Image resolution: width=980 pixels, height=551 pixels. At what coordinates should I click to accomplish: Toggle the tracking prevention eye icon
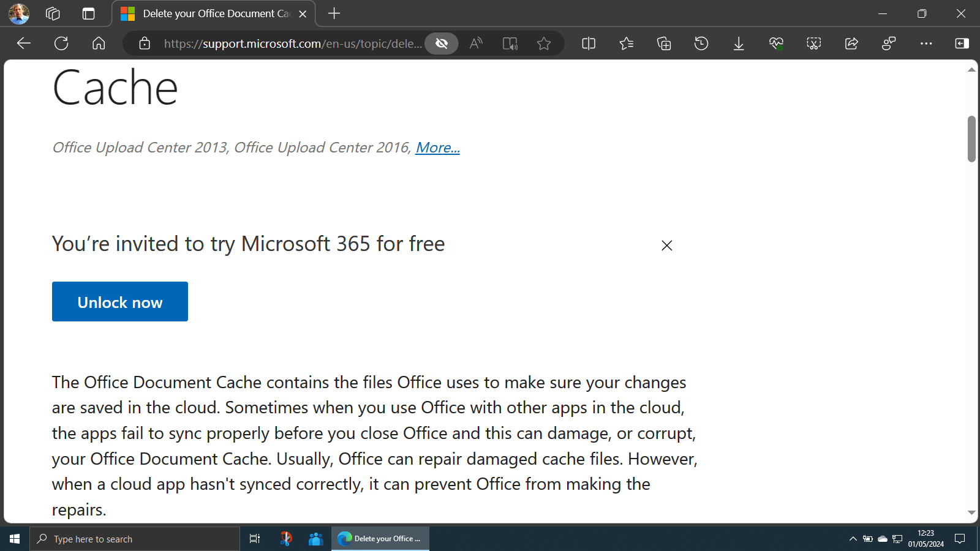click(x=441, y=43)
